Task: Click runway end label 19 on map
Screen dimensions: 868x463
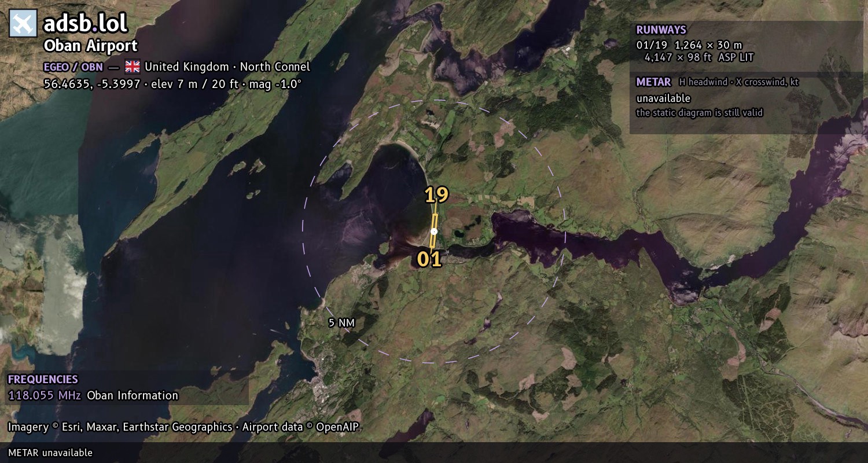Action: [x=437, y=195]
